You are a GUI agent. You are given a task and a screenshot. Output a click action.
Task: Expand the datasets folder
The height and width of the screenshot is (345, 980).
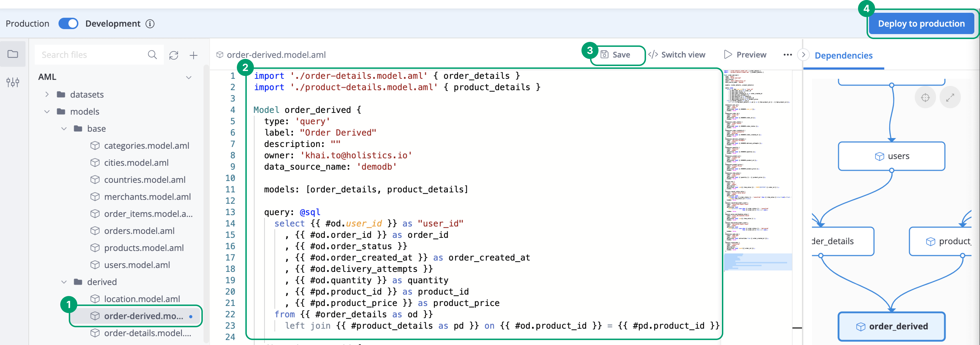pyautogui.click(x=47, y=94)
